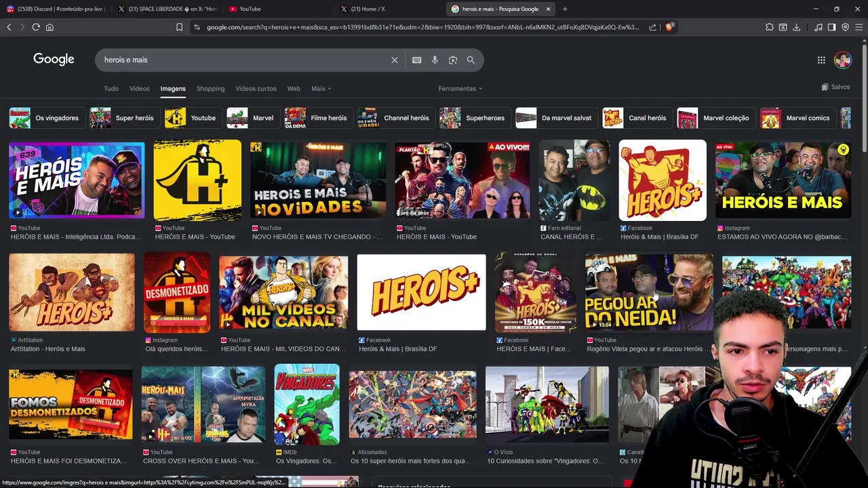The height and width of the screenshot is (488, 868).
Task: Open the 'ArtStation - Heróis e Mais' link
Action: [47, 349]
